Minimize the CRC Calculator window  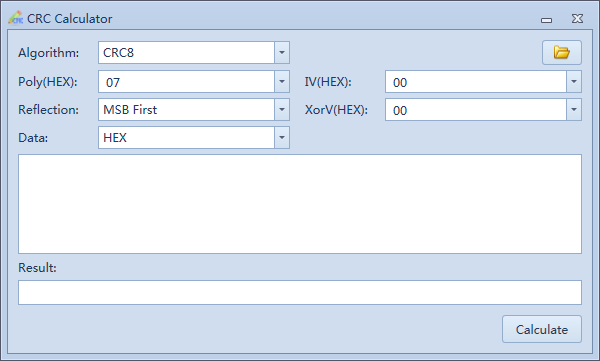click(546, 20)
